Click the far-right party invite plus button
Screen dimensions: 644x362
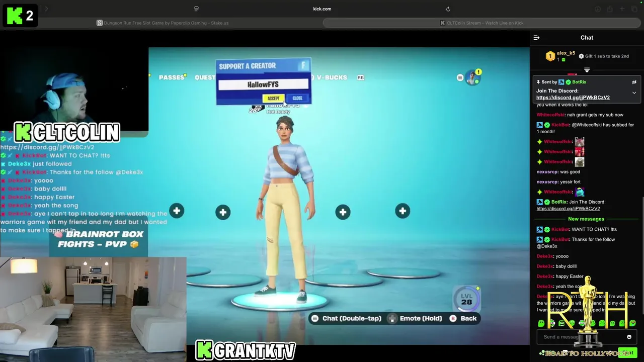(x=403, y=211)
